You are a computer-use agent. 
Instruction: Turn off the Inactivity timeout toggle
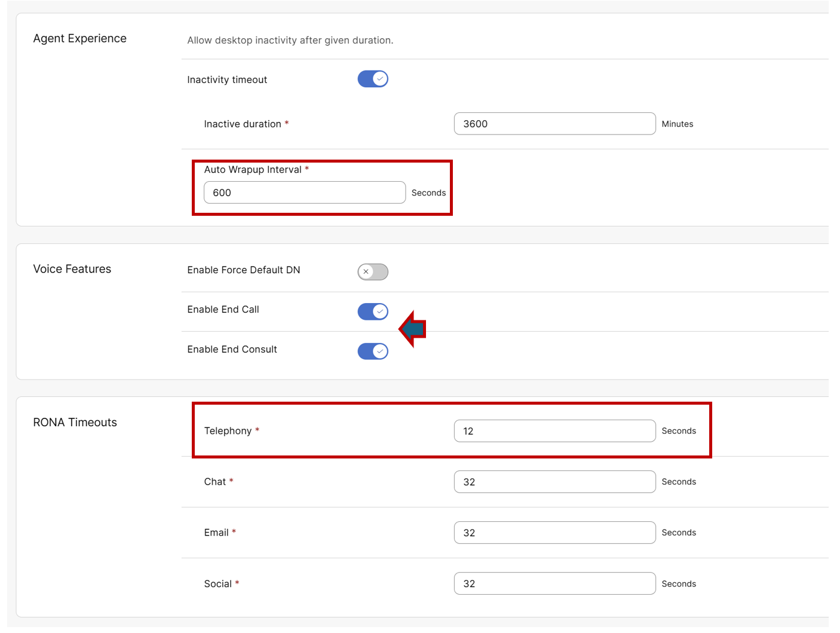(x=373, y=79)
